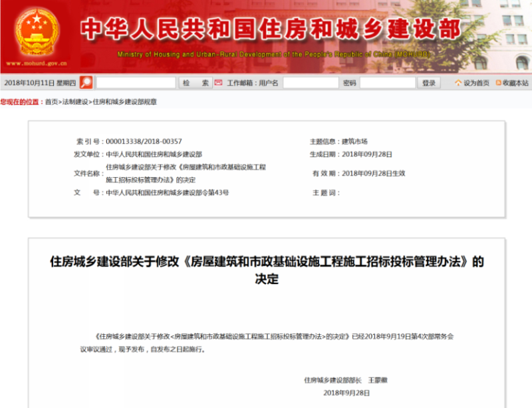This screenshot has height=408, width=532.
Task: Click the www.mohurd.gov.cn text under emblem
Action: [37, 63]
